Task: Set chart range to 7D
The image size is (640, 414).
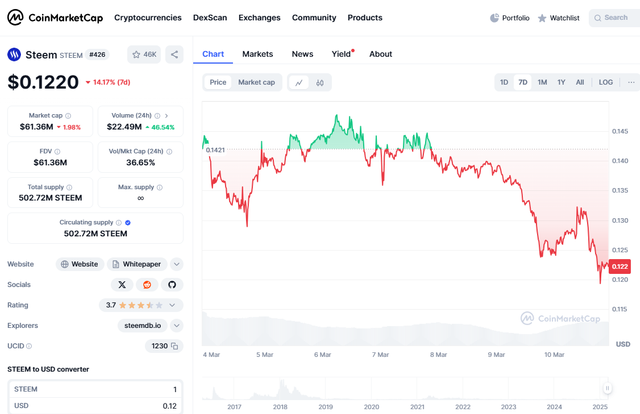Action: coord(523,82)
